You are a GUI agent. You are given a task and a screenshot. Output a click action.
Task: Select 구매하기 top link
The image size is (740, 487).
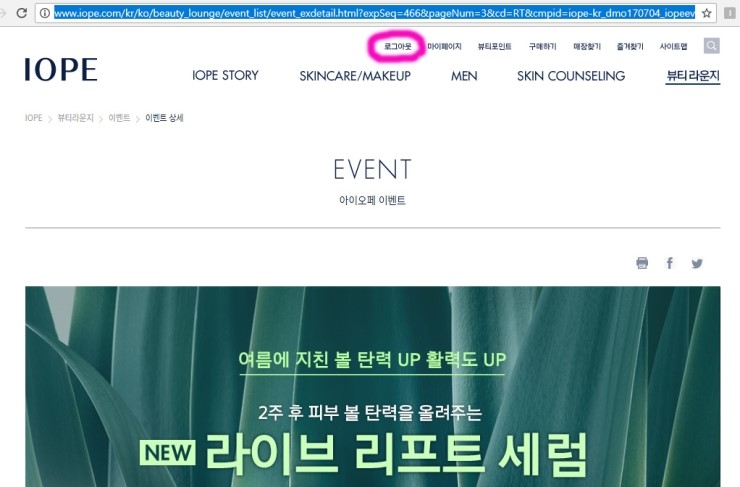tap(543, 46)
